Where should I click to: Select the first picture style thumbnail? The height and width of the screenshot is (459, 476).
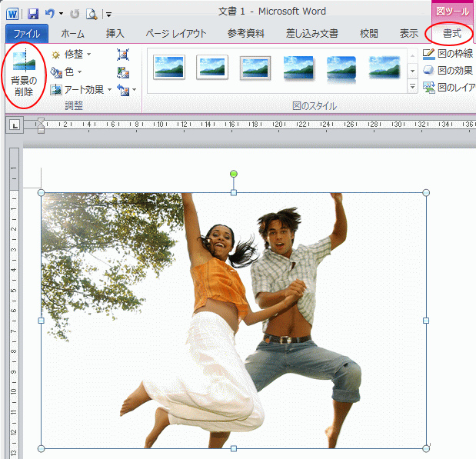(x=169, y=68)
